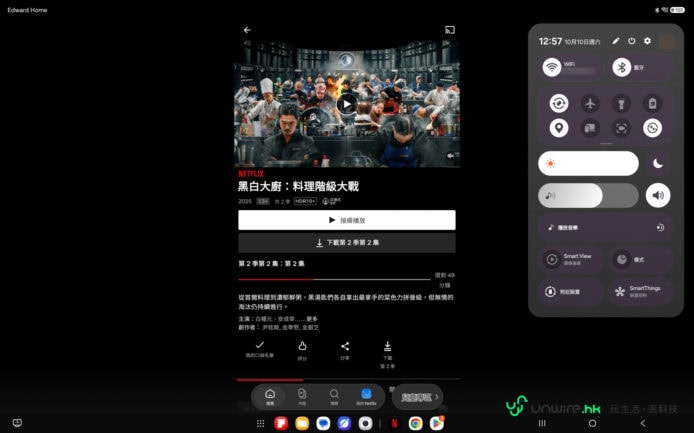Click the 12:57 clock in quick panel
This screenshot has width=694, height=433.
550,41
